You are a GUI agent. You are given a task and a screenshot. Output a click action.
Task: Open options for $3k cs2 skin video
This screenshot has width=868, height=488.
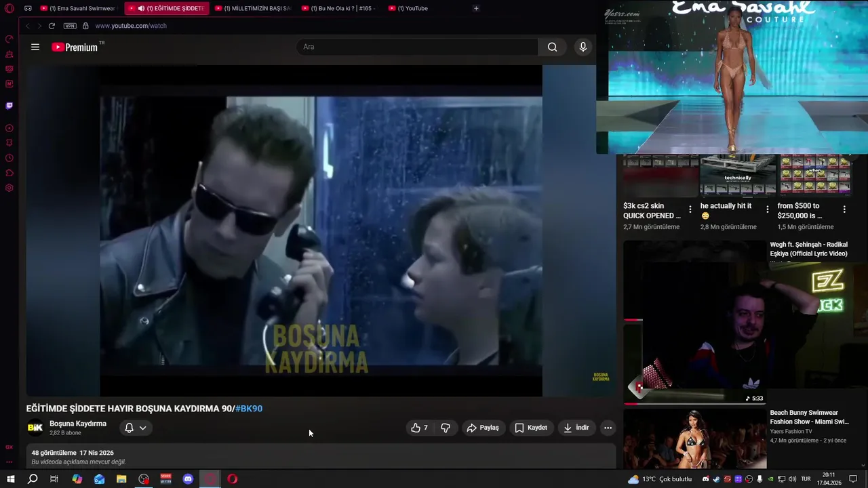pos(690,209)
